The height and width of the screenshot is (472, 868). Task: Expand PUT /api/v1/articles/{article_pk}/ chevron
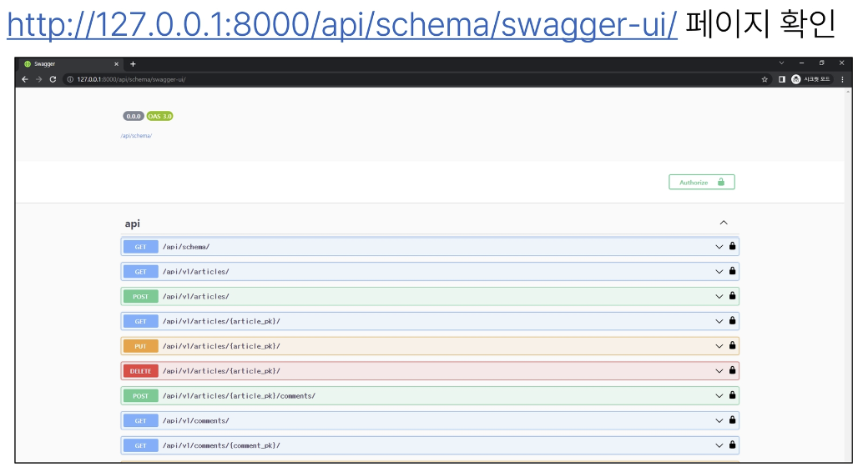719,346
